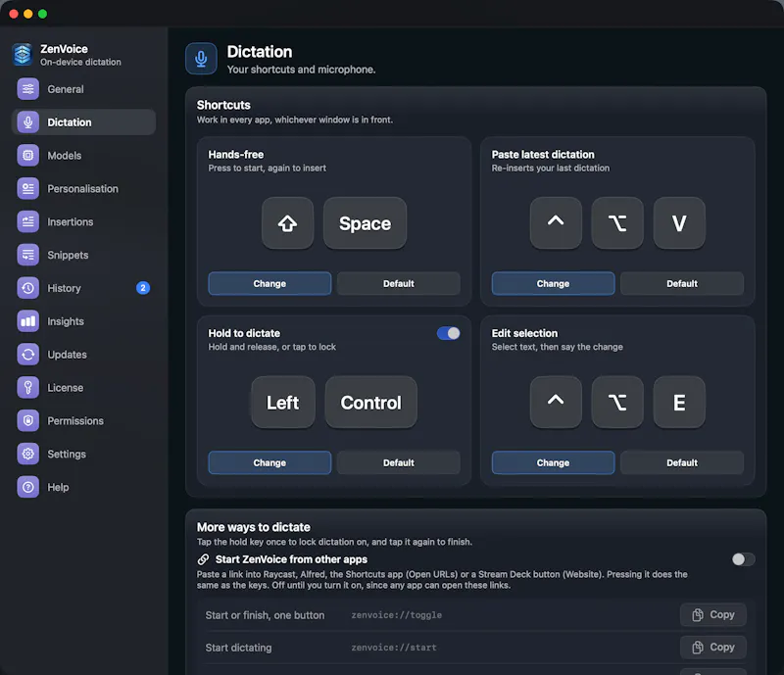Click the Help question mark icon
784x675 pixels.
click(28, 487)
